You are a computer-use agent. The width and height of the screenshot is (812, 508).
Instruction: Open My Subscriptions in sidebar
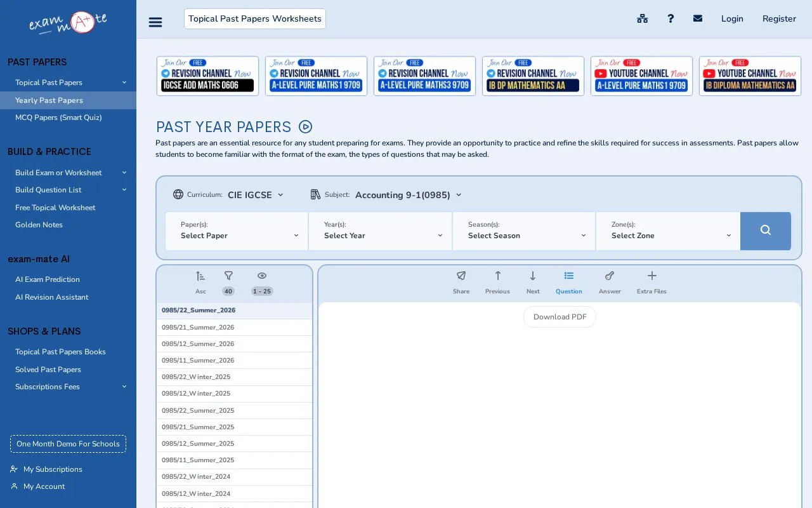click(53, 469)
